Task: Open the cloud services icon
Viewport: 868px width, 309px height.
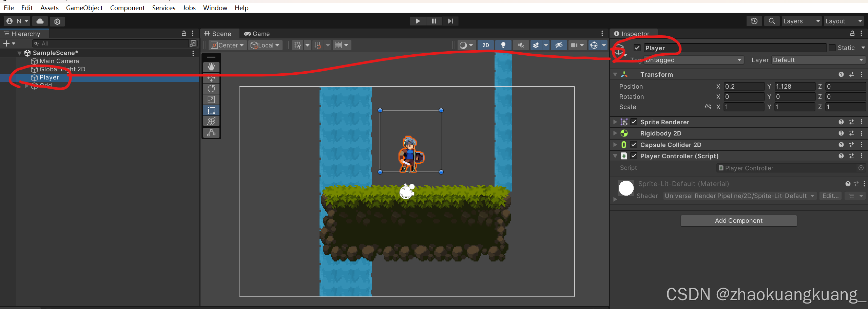Action: (x=40, y=21)
